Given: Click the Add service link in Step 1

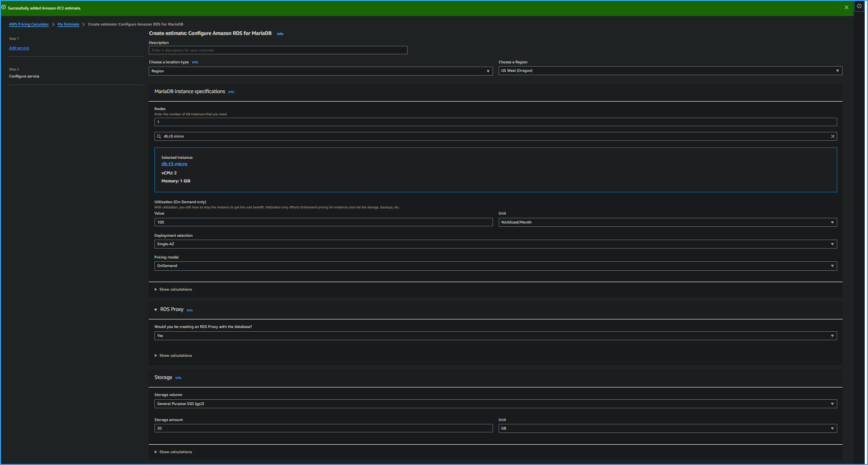Looking at the screenshot, I should pos(19,48).
